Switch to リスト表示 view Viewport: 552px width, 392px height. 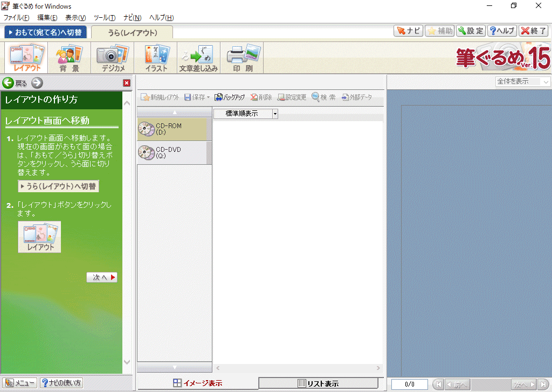[x=318, y=383]
